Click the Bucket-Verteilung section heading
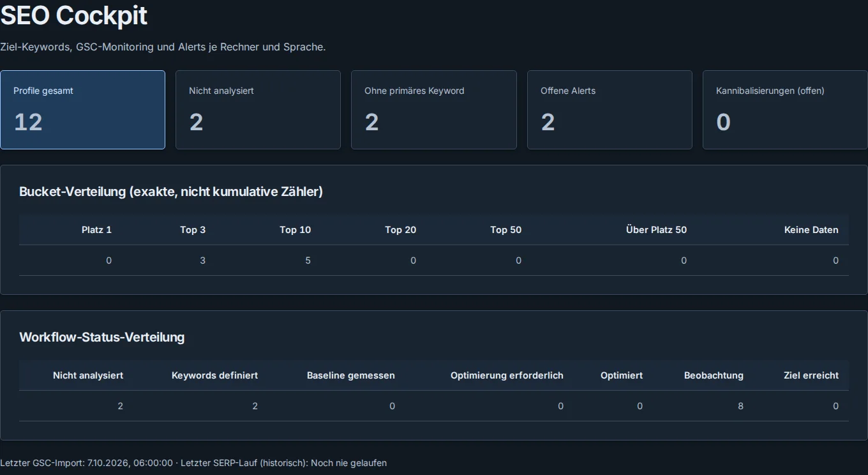 coord(171,192)
